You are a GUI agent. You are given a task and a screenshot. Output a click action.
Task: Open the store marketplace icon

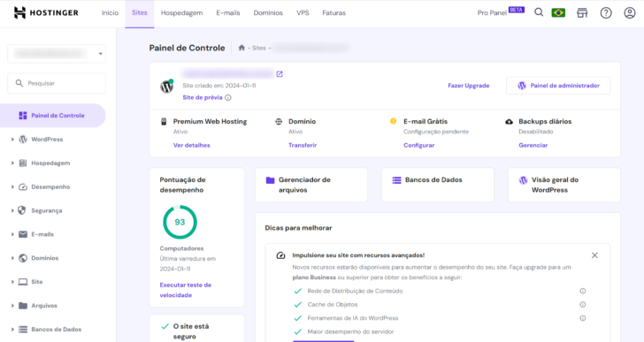click(582, 12)
